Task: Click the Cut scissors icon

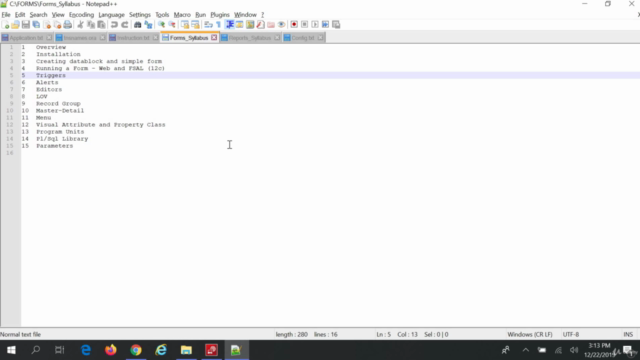Action: click(x=80, y=24)
